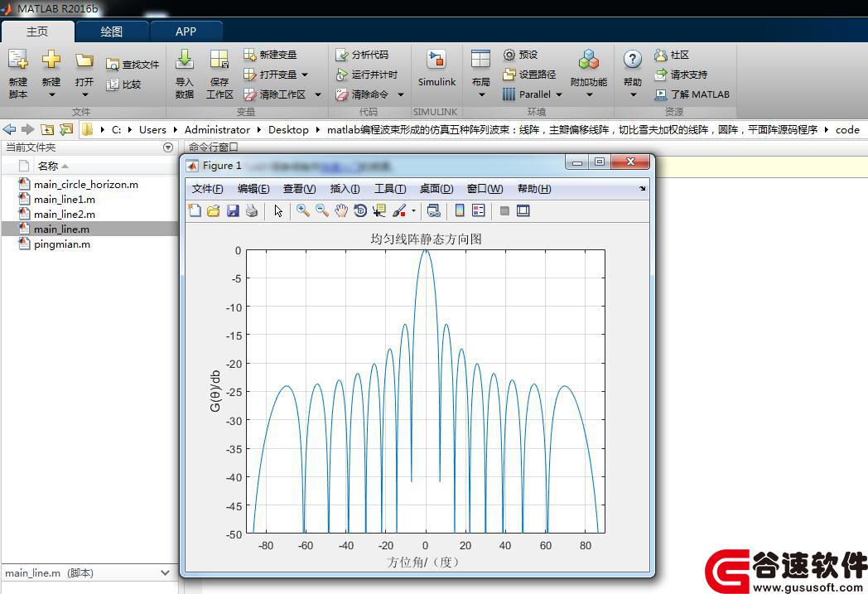Click Link Plot icon in Figure toolbar
868x594 pixels.
click(433, 210)
